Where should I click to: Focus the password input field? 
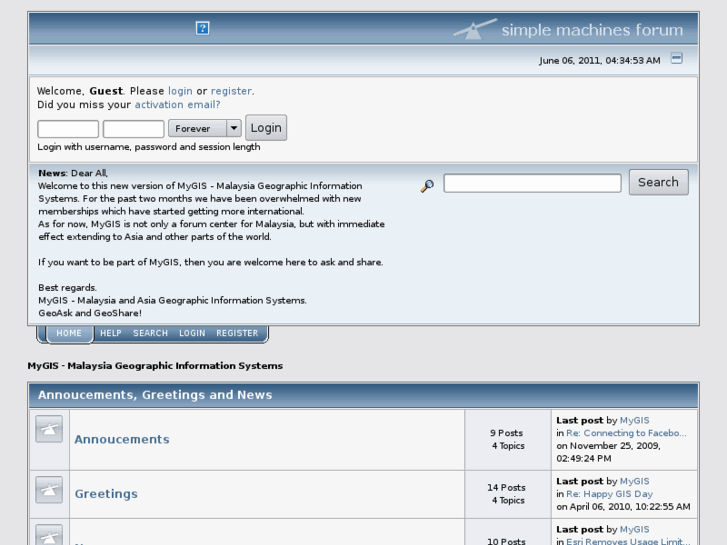pos(134,128)
